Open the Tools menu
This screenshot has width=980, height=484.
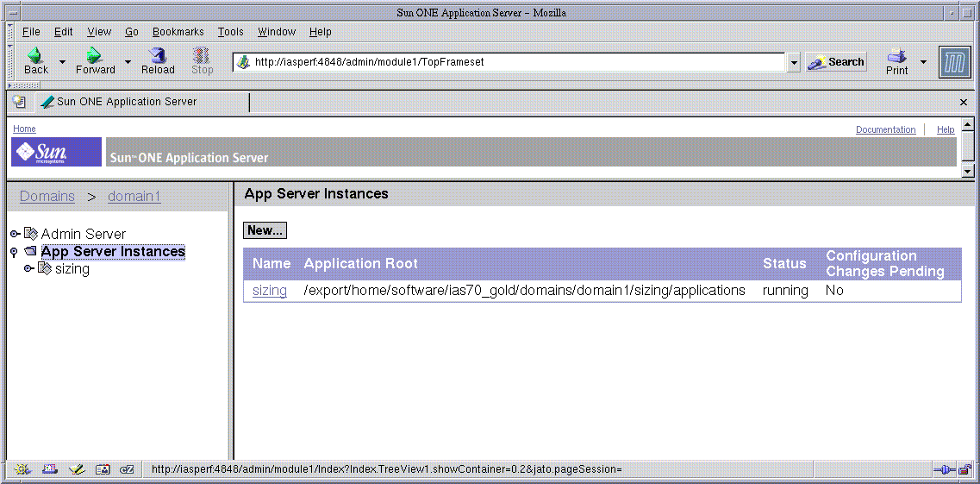tap(231, 32)
